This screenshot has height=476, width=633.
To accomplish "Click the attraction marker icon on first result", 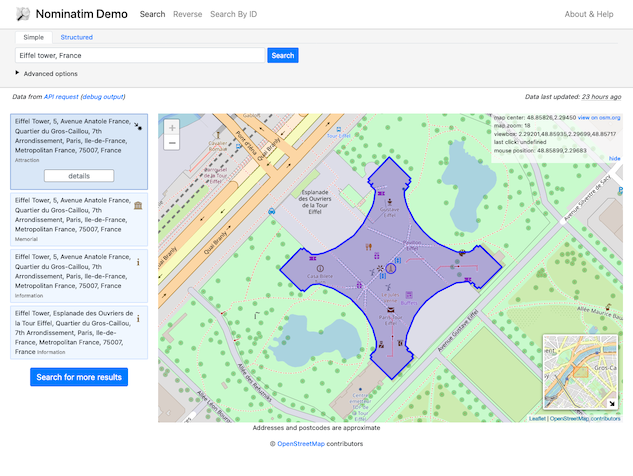I will coord(138,126).
